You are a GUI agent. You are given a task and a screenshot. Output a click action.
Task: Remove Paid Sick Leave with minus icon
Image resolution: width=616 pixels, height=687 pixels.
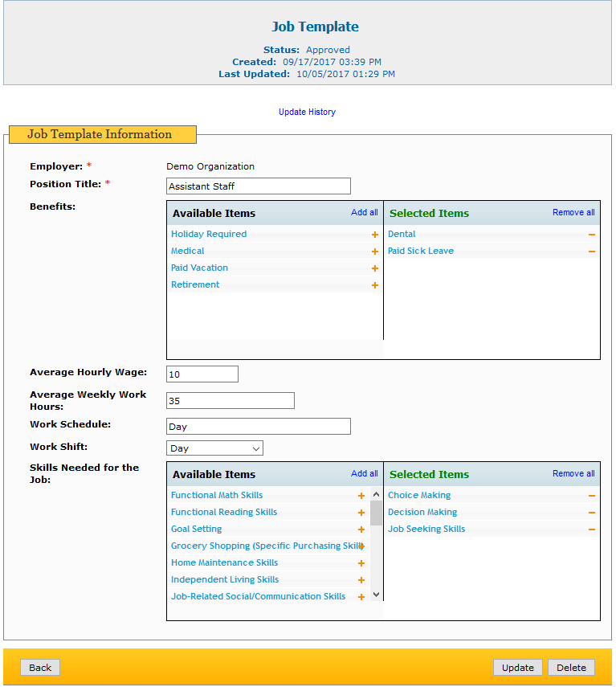[x=591, y=251]
